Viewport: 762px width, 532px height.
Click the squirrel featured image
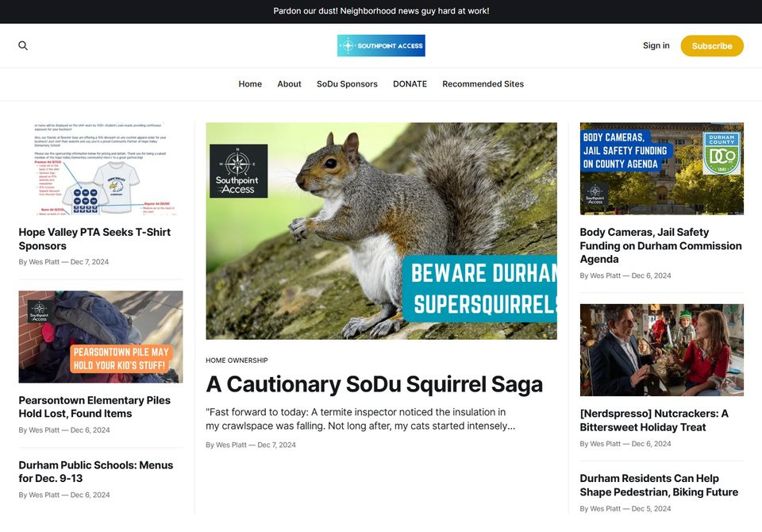point(381,231)
